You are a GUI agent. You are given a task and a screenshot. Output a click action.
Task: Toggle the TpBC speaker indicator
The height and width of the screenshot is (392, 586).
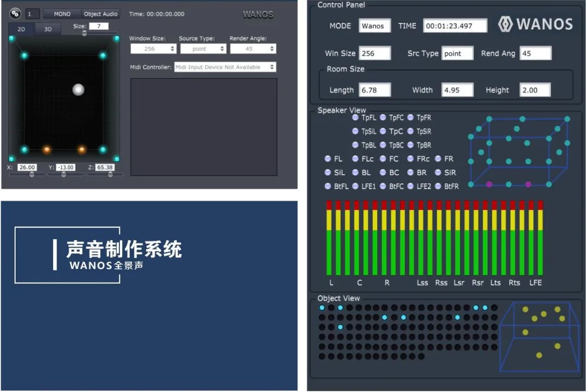click(383, 145)
